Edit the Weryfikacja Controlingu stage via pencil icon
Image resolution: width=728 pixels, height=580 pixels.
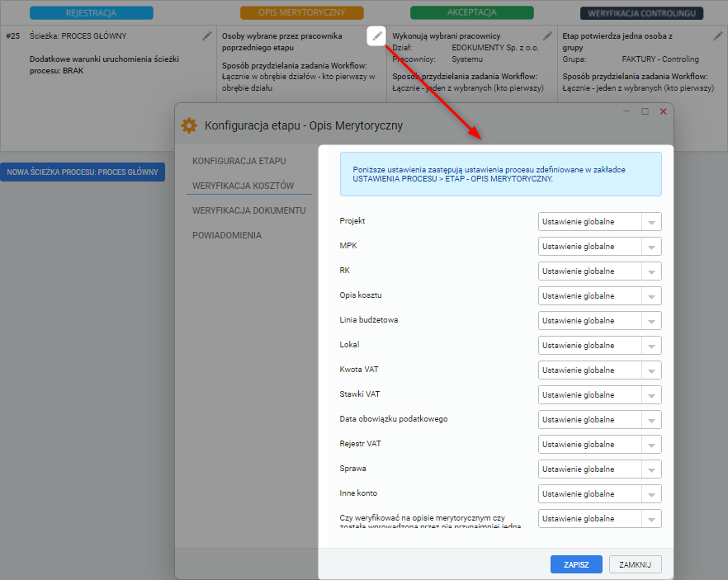click(718, 35)
